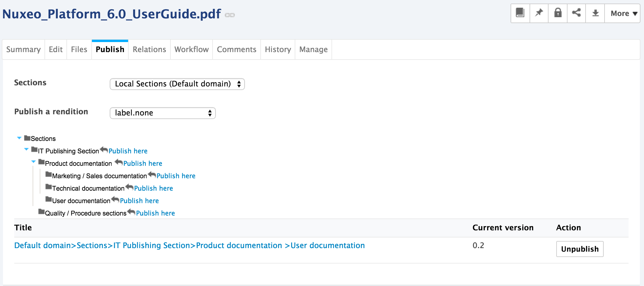
Task: Publish here in Quality / Procedure sections
Action: 155,213
